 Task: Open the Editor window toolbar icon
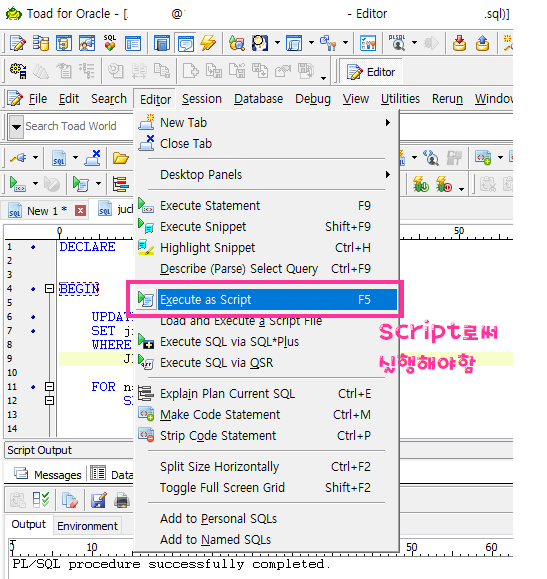[x=17, y=43]
